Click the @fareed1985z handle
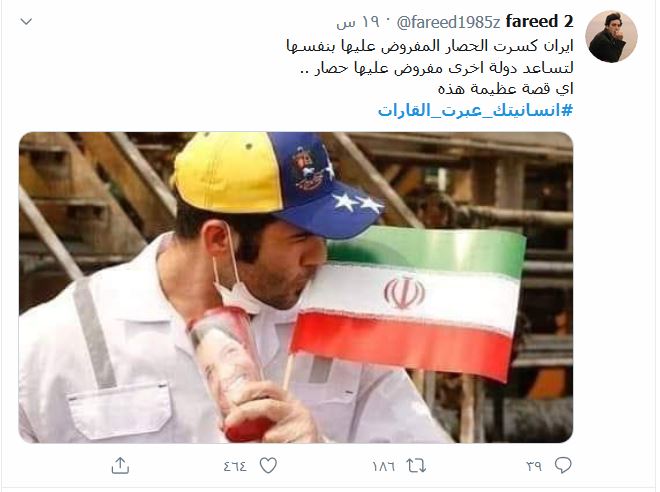Viewport: 660px width, 492px height. click(448, 22)
